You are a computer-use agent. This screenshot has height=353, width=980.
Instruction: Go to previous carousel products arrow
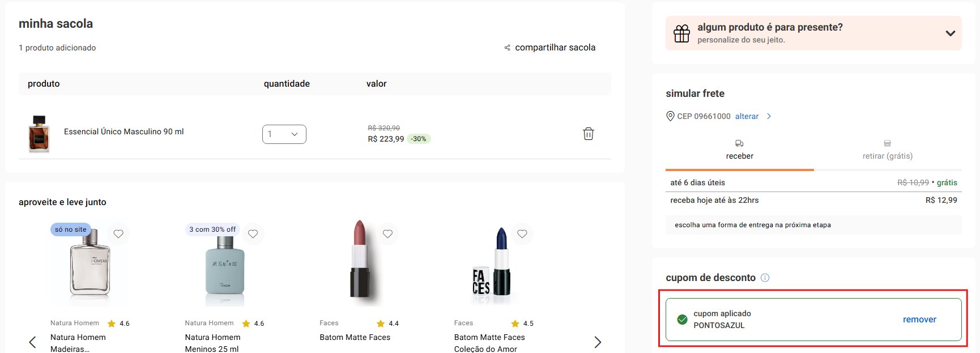[x=32, y=342]
